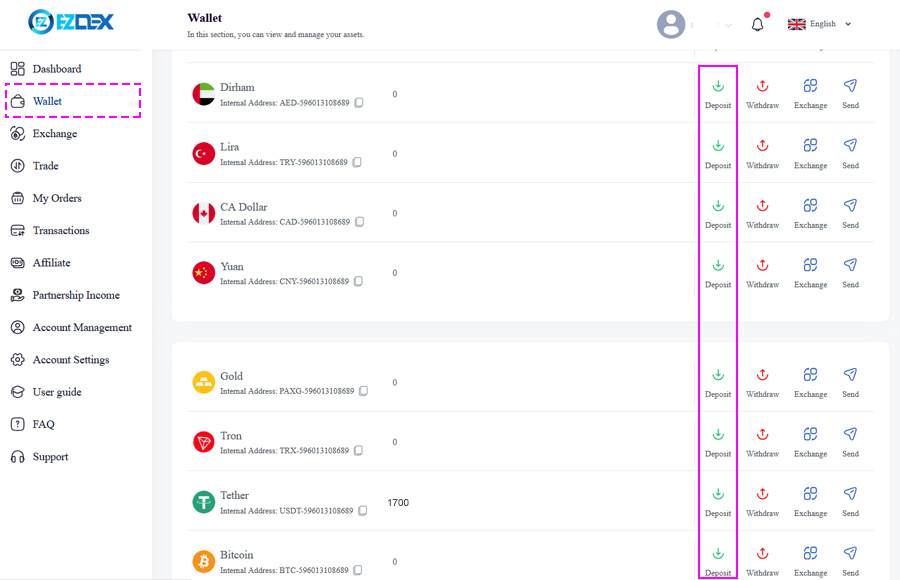Expand the account name chevron
Screen dimensions: 900x580
point(728,25)
